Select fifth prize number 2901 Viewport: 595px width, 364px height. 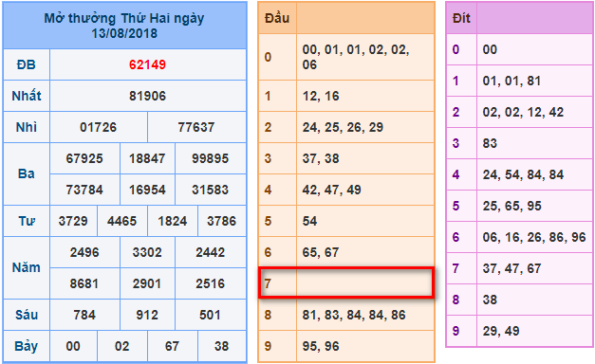(147, 283)
